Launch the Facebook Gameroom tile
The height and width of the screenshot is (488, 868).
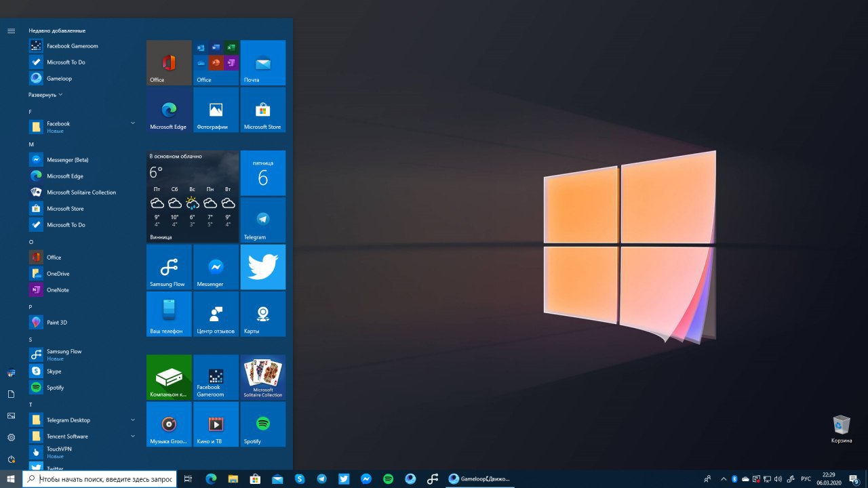click(216, 377)
